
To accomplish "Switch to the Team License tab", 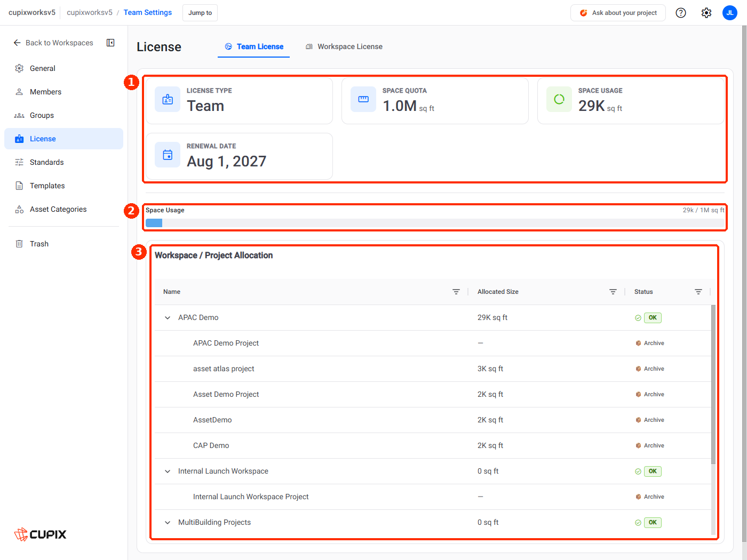I will [x=254, y=46].
